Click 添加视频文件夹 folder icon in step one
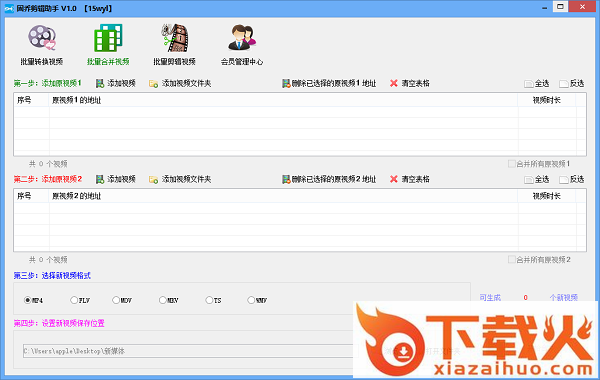This screenshot has width=600, height=380. pos(153,84)
